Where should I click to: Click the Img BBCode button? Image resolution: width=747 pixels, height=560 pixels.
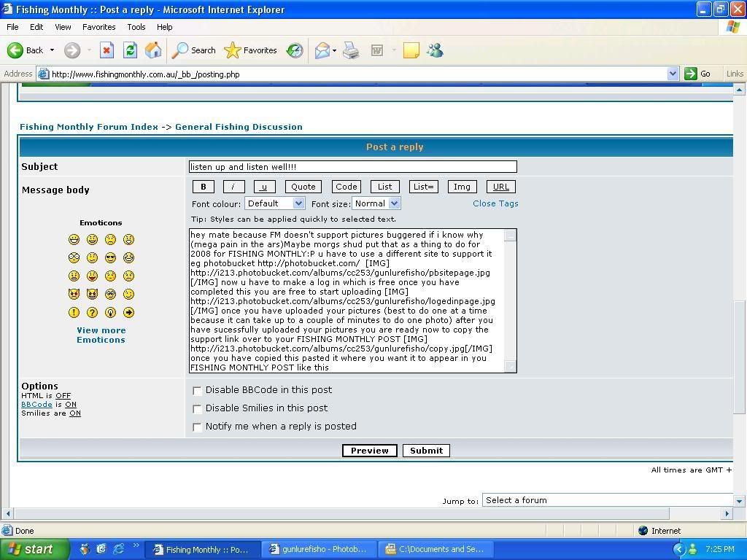coord(462,187)
